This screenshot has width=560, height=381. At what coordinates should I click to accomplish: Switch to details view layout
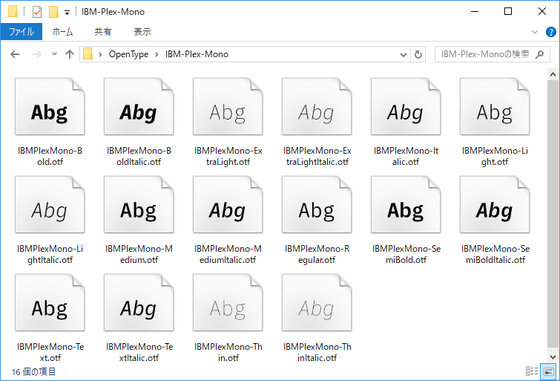532,371
